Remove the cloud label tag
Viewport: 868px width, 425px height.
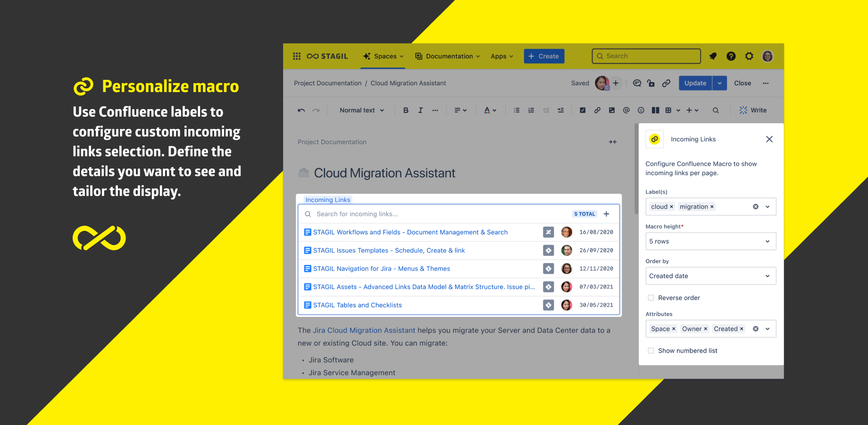[x=671, y=207]
